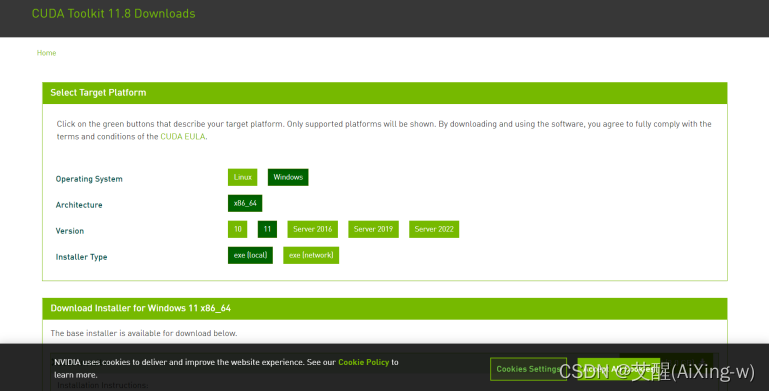Choose the exe (network) installer type
This screenshot has width=770, height=392.
click(311, 255)
